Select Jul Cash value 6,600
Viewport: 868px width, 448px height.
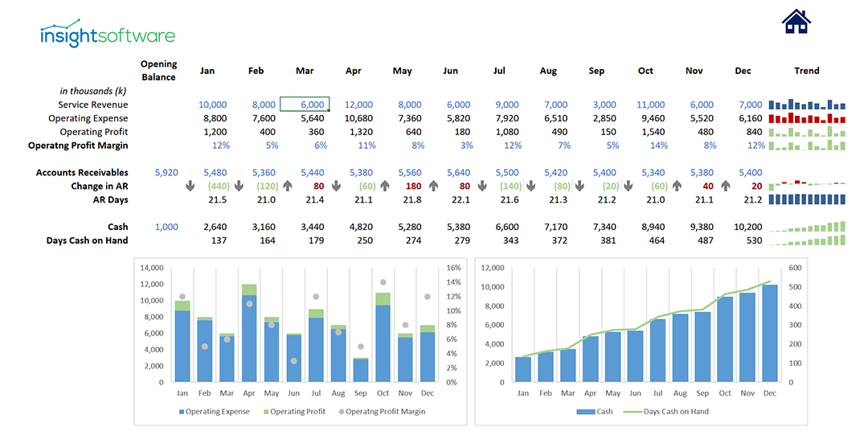coord(507,227)
